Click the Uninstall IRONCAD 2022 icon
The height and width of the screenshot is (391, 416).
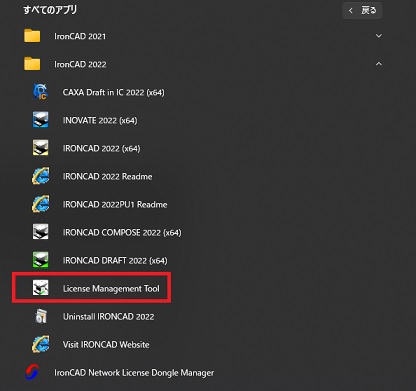pos(41,316)
